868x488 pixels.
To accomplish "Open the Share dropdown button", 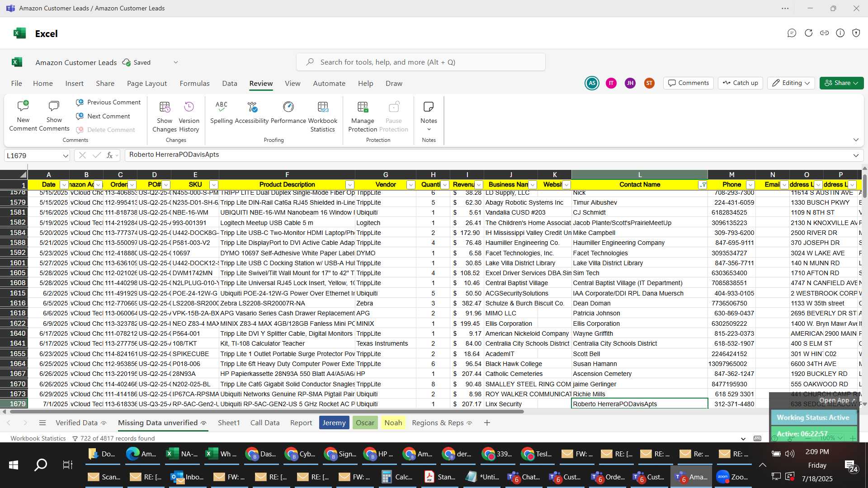I will tap(841, 83).
